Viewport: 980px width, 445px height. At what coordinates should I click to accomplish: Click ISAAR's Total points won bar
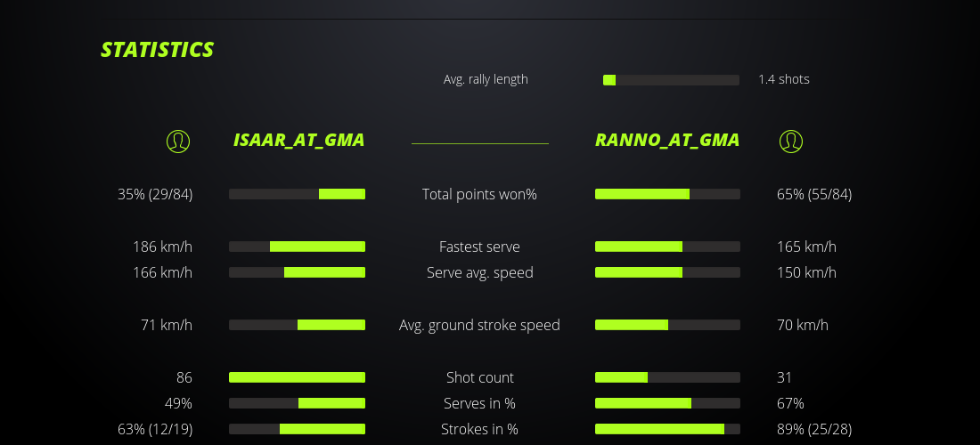tap(297, 194)
